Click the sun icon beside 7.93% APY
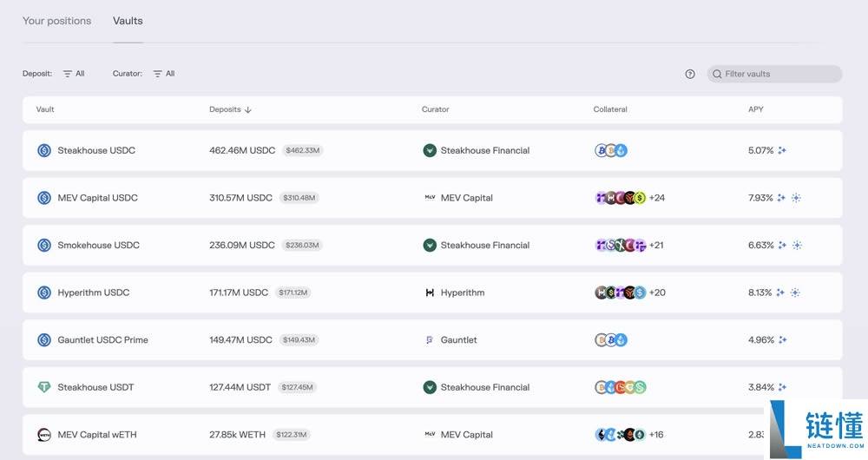Viewport: 868px width, 460px height. click(797, 198)
